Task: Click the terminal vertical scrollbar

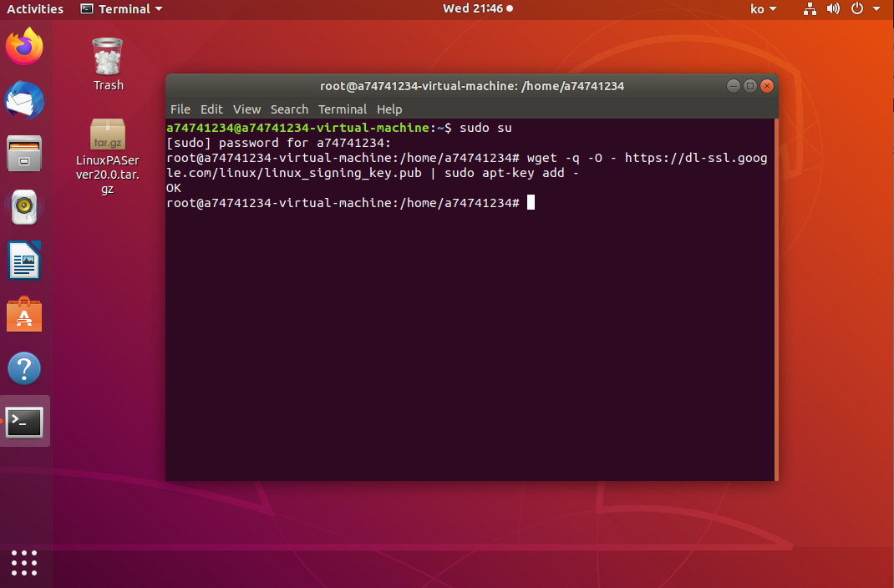Action: click(776, 300)
